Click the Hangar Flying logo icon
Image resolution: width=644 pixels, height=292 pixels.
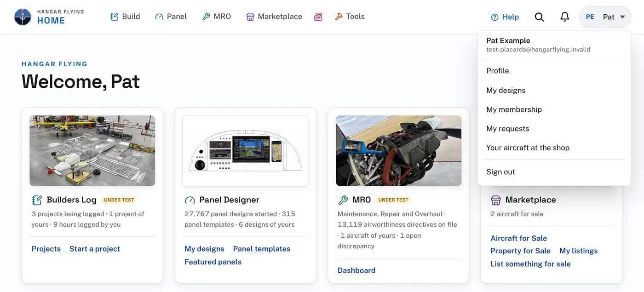[23, 17]
